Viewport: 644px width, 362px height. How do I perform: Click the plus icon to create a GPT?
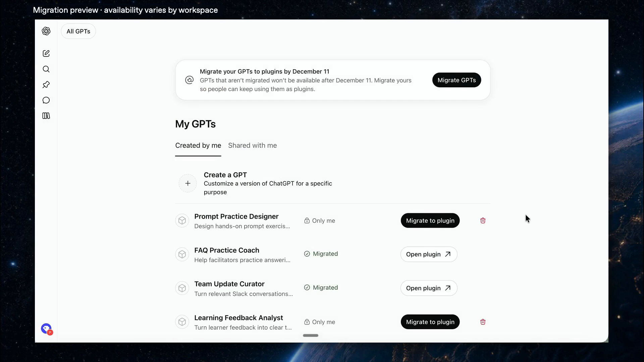point(188,183)
